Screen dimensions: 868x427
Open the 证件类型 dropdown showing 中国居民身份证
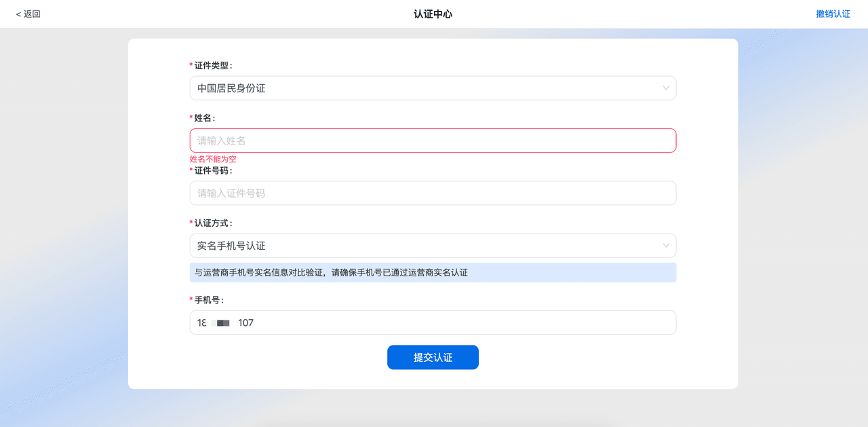433,88
